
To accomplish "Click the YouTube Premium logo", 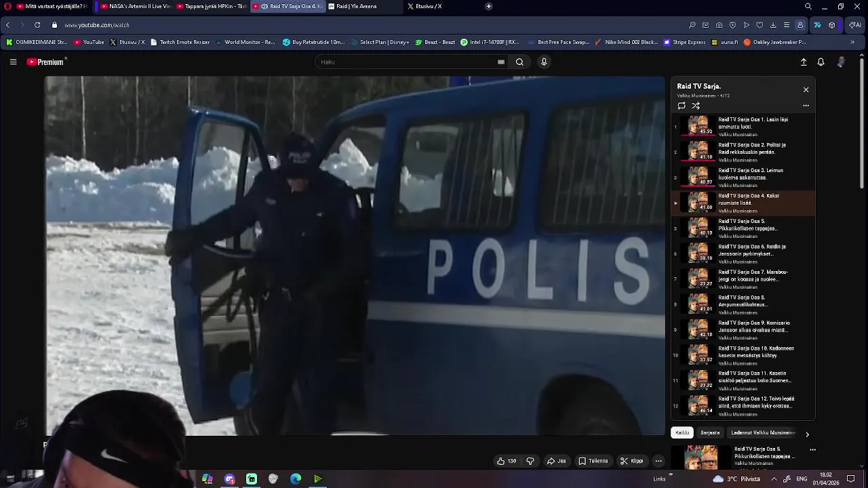I will pos(46,62).
